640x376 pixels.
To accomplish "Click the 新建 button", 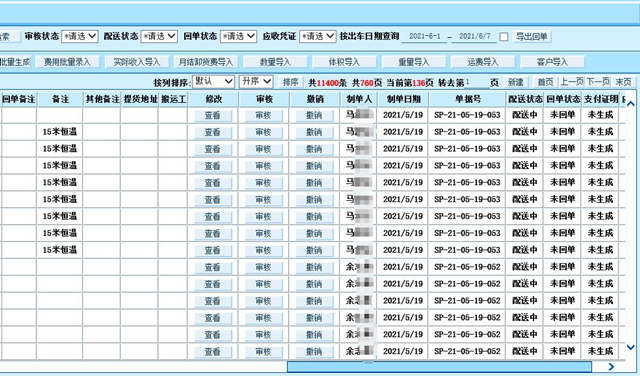I will tap(516, 82).
